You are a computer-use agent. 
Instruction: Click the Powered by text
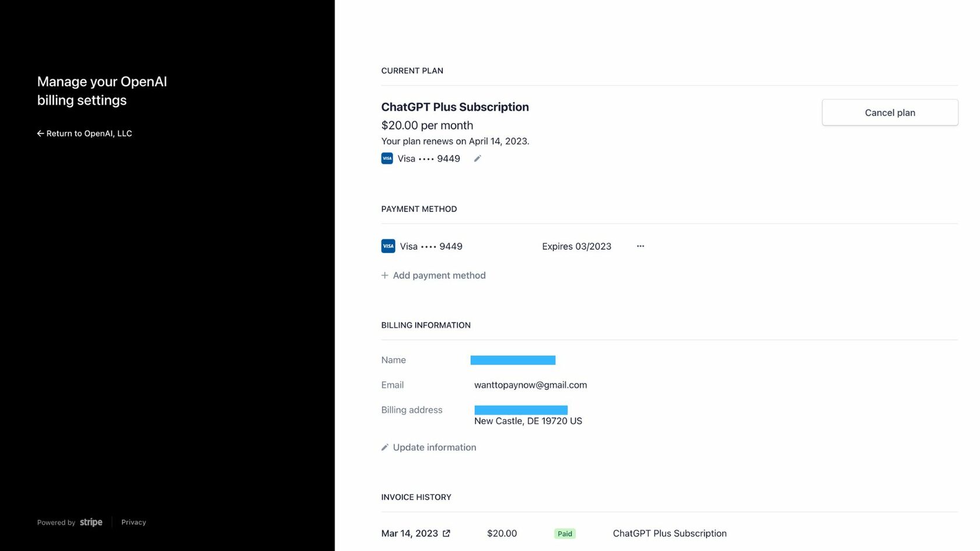tap(56, 522)
